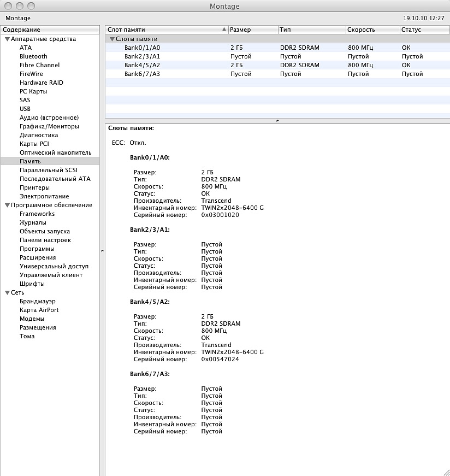The height and width of the screenshot is (476, 450).
Task: Click the window resize grip corner
Action: (x=446, y=472)
